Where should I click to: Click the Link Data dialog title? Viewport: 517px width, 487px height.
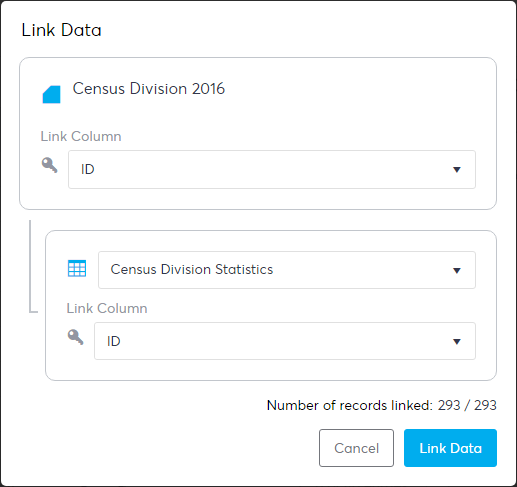[x=61, y=30]
